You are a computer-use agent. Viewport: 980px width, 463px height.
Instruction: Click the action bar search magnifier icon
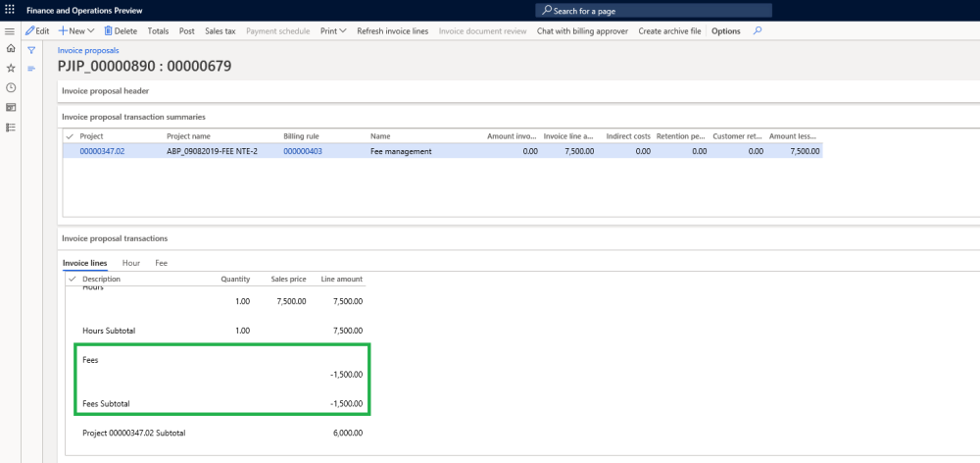pos(758,30)
